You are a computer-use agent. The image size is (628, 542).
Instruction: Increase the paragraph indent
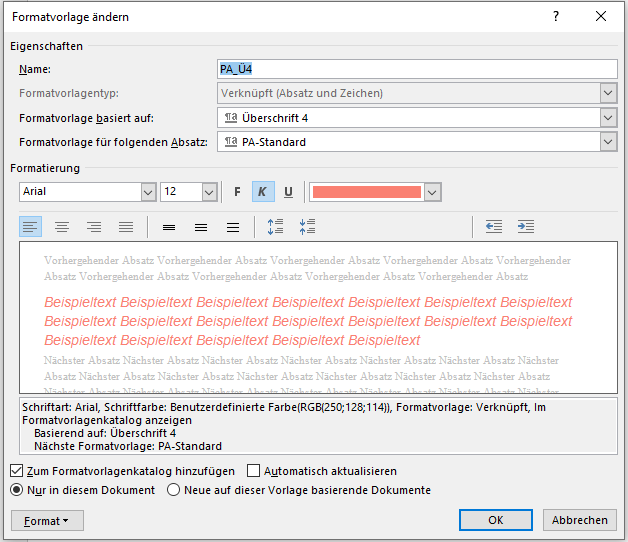525,227
